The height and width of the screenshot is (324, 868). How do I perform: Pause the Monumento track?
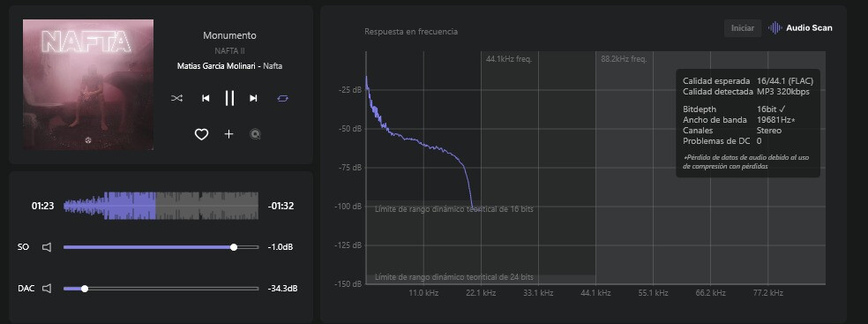coord(229,98)
